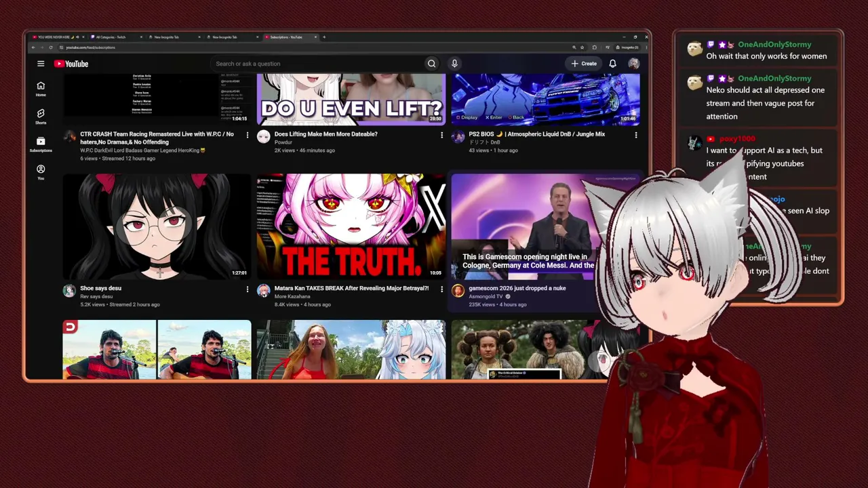Viewport: 868px width, 488px height.
Task: Visit Asmongold TV channel name link
Action: [486, 296]
